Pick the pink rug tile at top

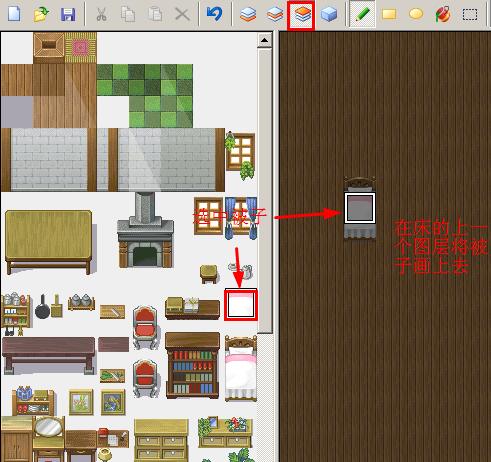(x=80, y=48)
